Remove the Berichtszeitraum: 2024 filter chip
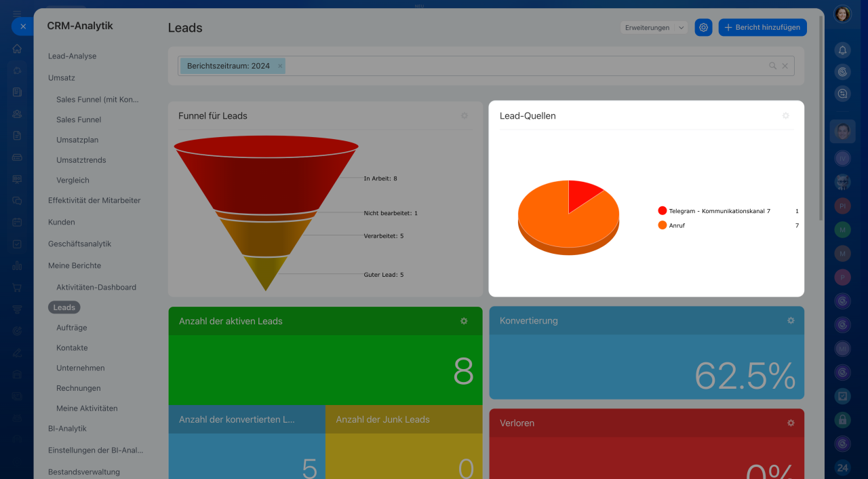Viewport: 868px width, 479px height. click(280, 66)
